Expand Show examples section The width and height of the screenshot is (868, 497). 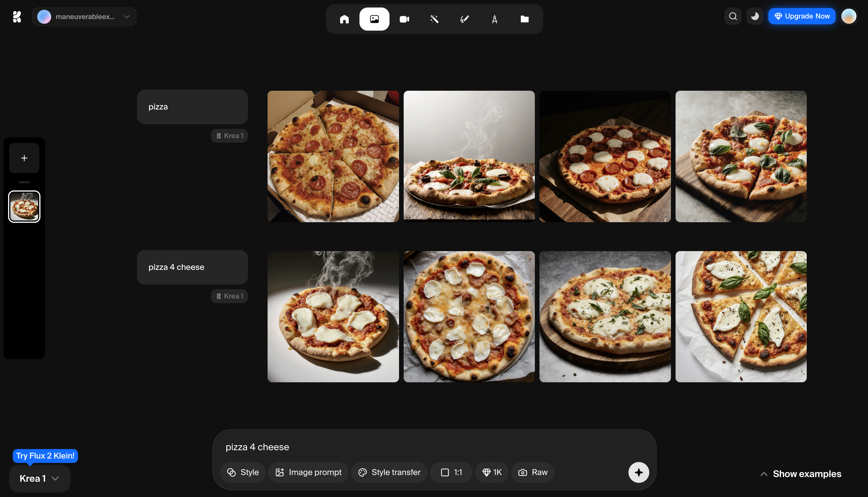coord(801,474)
